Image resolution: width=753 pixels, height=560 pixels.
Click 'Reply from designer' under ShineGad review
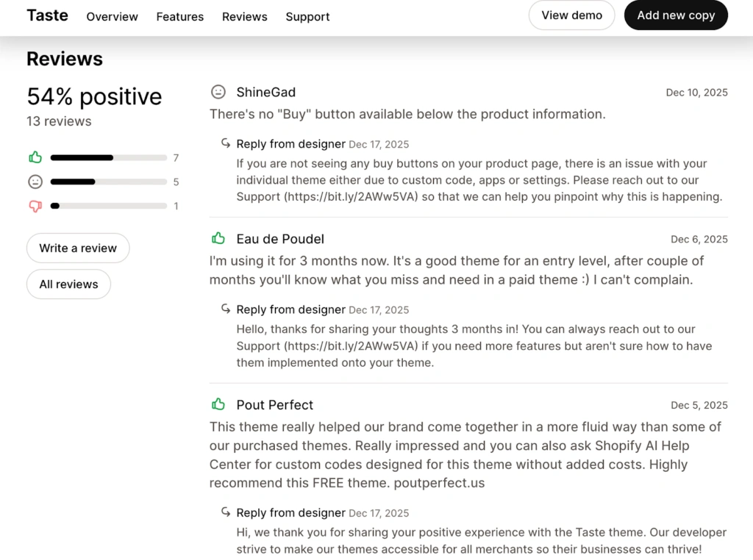290,144
